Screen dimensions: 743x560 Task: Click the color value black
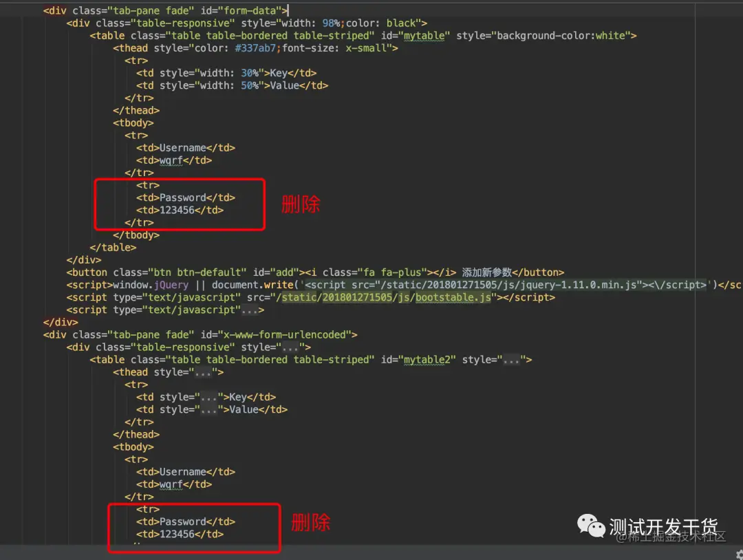pyautogui.click(x=401, y=23)
